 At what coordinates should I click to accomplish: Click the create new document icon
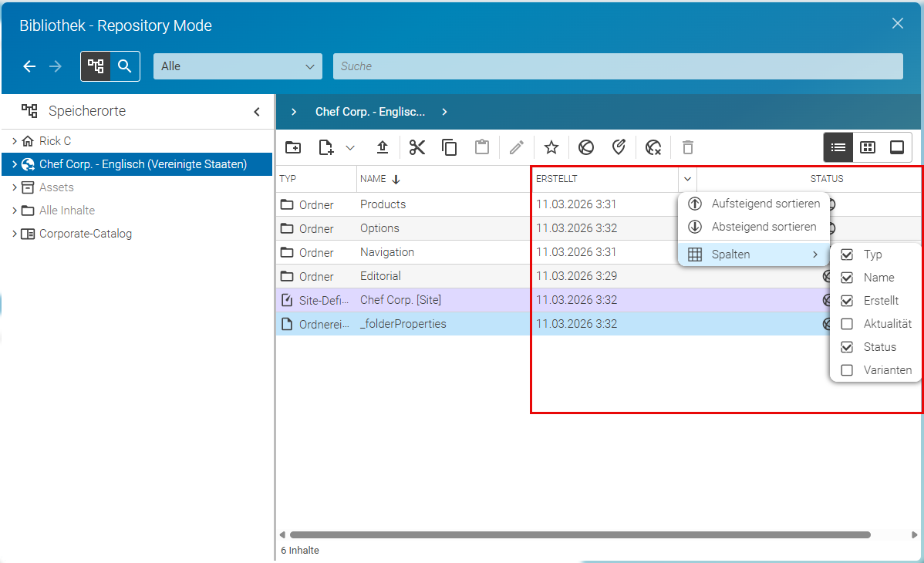point(326,147)
